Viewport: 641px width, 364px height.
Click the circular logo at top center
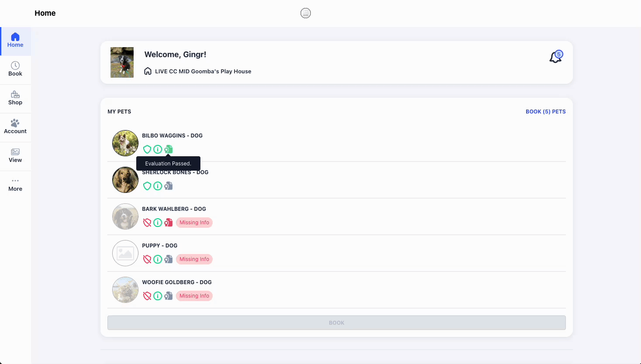(x=306, y=13)
